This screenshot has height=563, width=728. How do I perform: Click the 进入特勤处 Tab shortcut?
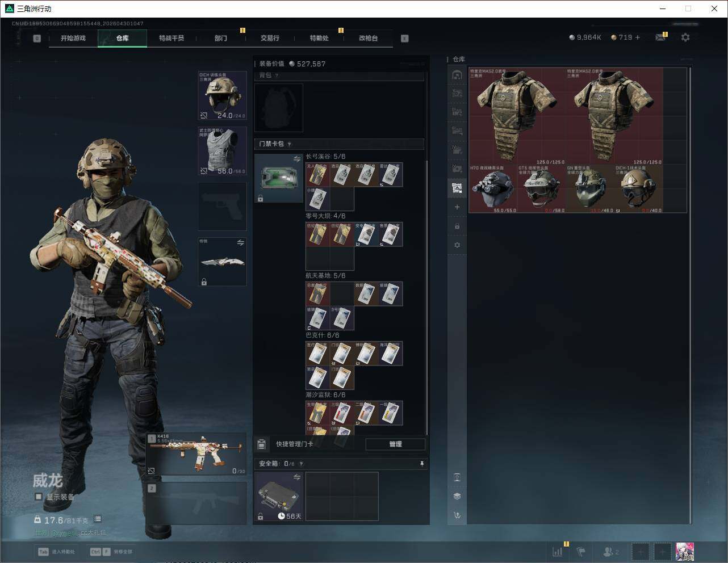pyautogui.click(x=56, y=552)
